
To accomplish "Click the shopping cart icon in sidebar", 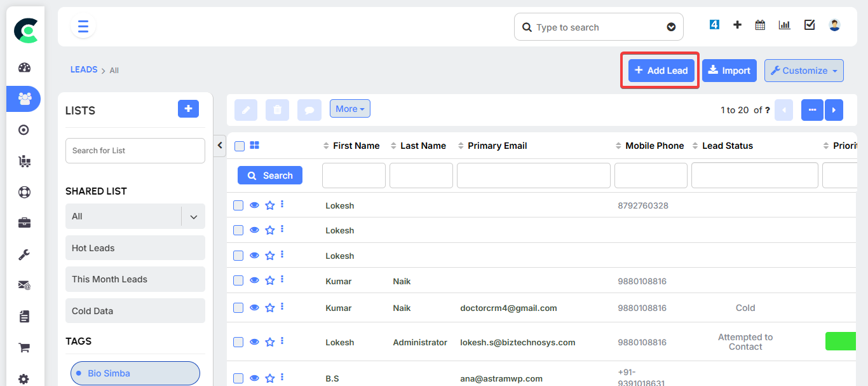I will point(24,347).
